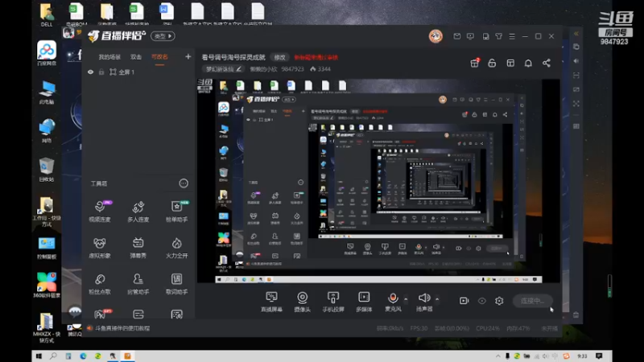This screenshot has height=362, width=644.
Task: Open Windows taskbar search
Action: 53,356
